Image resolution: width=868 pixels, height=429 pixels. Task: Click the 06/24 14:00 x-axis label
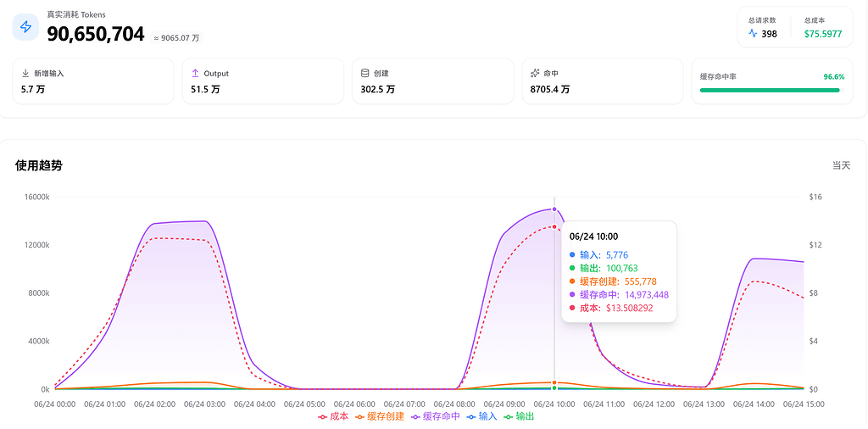point(754,404)
